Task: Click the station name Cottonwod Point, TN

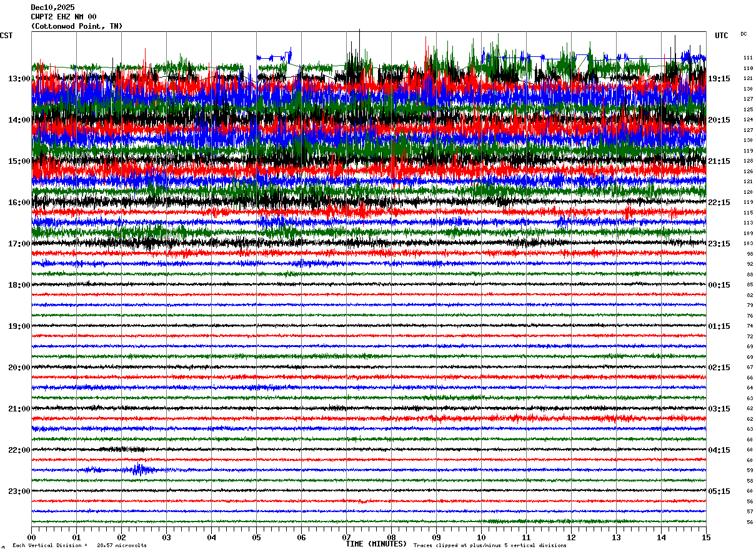Action: pyautogui.click(x=77, y=26)
